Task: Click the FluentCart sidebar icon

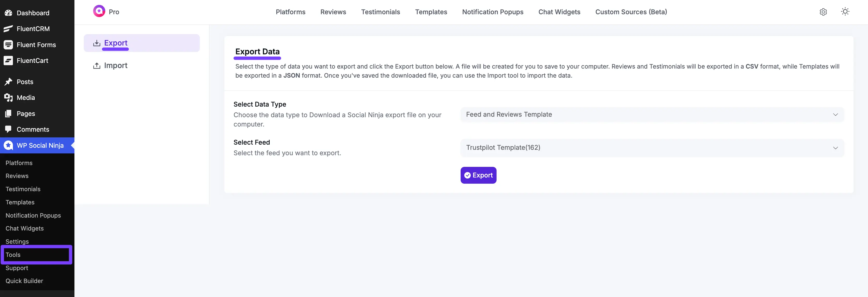Action: coord(9,61)
